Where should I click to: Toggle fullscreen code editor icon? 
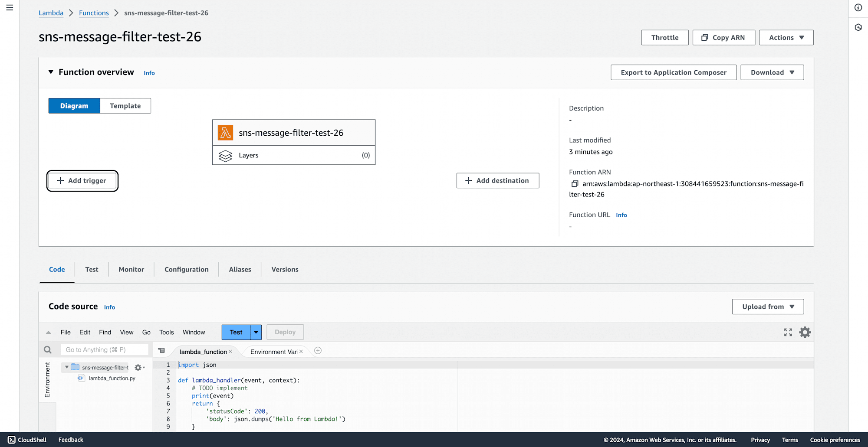pyautogui.click(x=788, y=332)
